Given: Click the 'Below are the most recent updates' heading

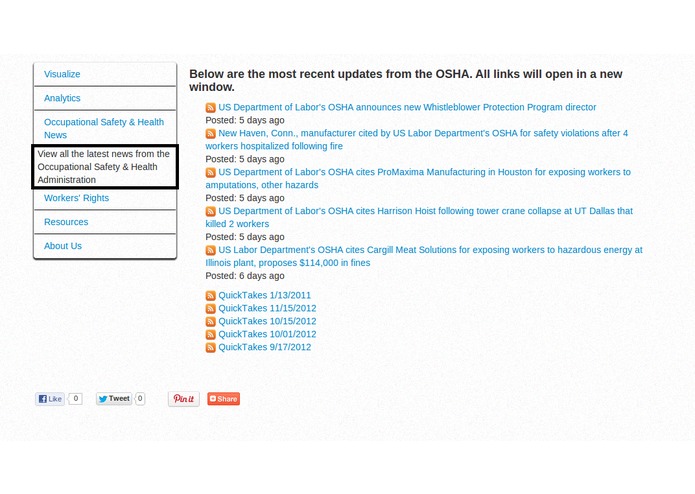Looking at the screenshot, I should 406,80.
